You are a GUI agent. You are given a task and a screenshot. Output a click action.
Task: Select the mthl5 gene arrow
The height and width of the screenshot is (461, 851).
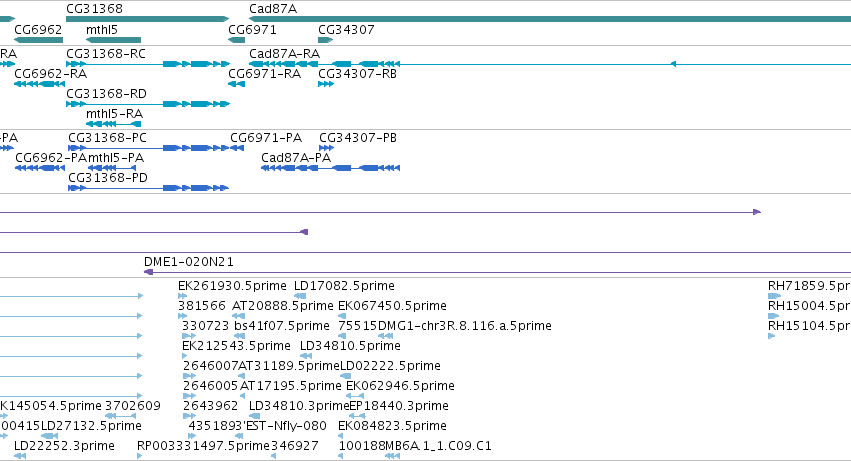pyautogui.click(x=113, y=40)
